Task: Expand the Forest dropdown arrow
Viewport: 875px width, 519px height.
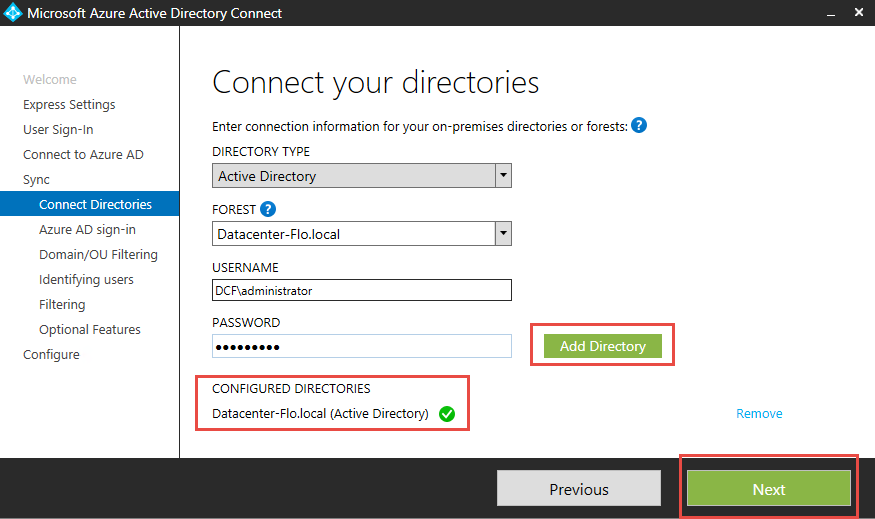Action: coord(503,234)
